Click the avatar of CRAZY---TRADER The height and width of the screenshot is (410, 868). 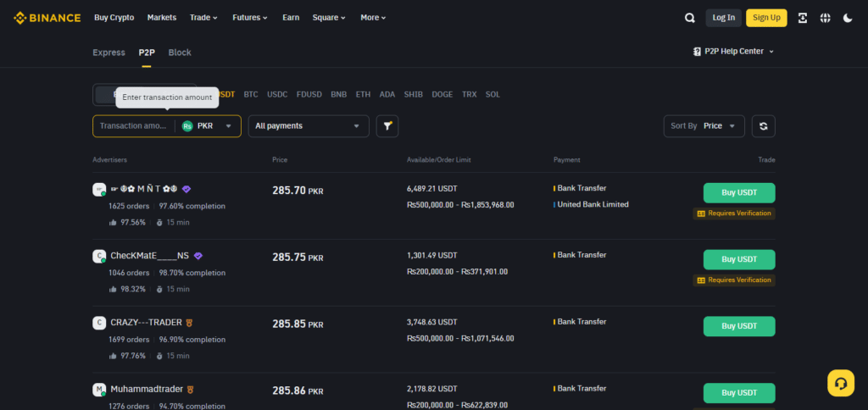99,323
